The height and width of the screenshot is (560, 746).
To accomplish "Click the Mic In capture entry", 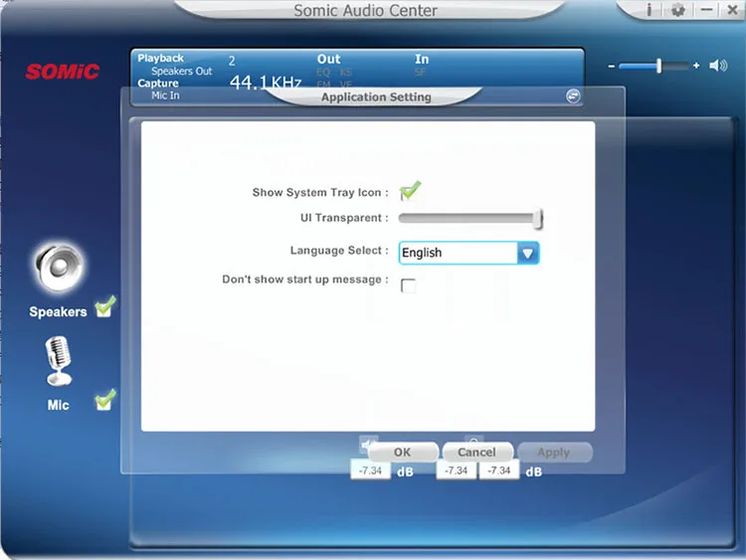I will coord(165,95).
